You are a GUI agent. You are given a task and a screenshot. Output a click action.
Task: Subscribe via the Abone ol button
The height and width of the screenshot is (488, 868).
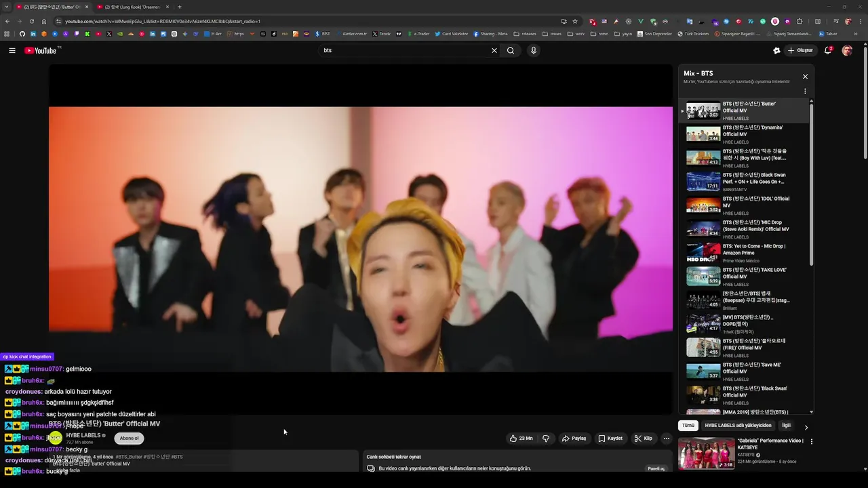click(129, 439)
